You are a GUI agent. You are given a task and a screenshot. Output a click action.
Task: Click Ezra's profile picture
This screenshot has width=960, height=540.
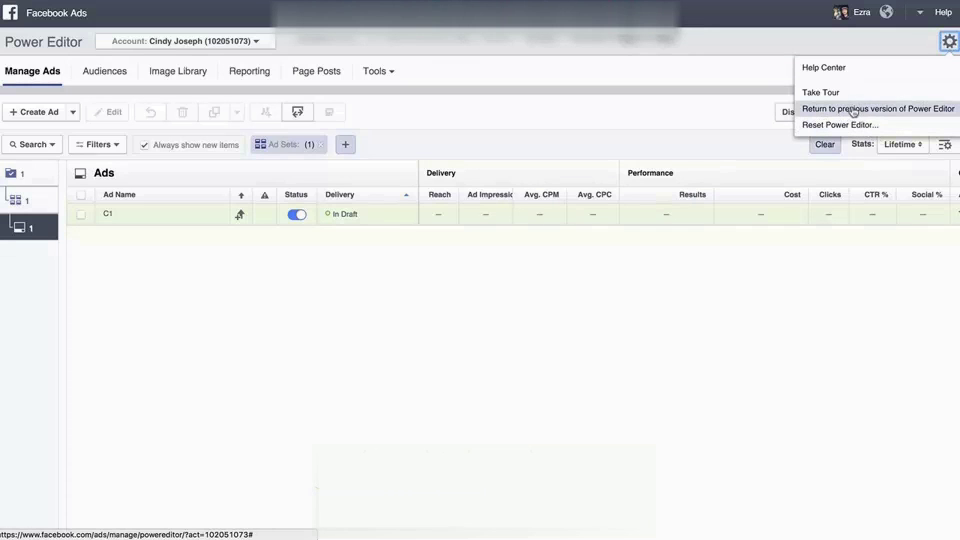[x=841, y=12]
